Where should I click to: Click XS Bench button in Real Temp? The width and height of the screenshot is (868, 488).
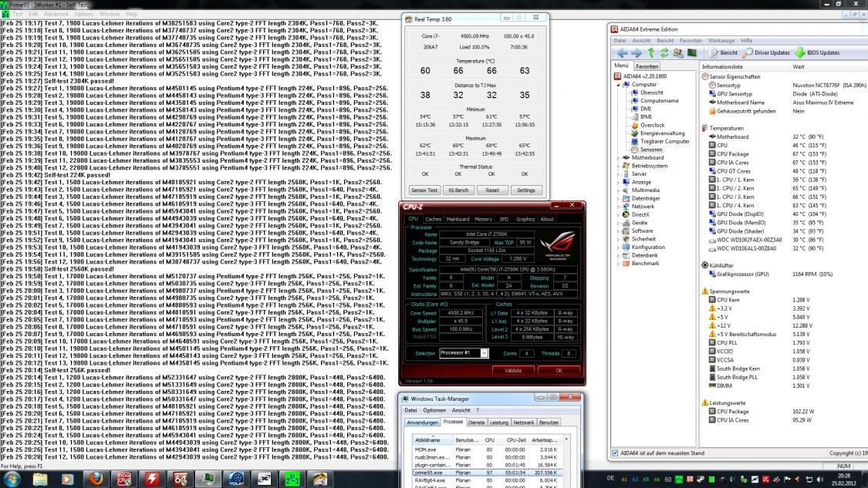tap(458, 190)
